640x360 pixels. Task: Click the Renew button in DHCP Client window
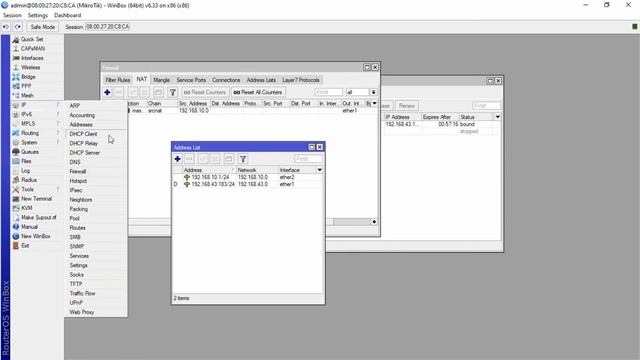(407, 106)
